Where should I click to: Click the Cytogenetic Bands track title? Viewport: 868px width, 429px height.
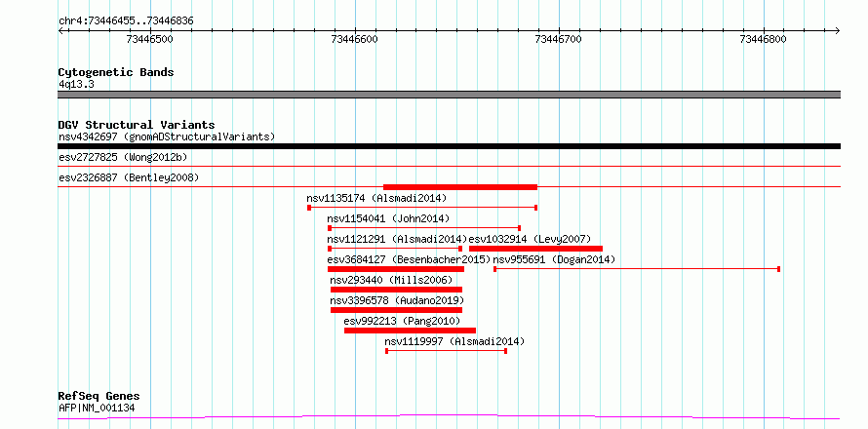pyautogui.click(x=116, y=72)
